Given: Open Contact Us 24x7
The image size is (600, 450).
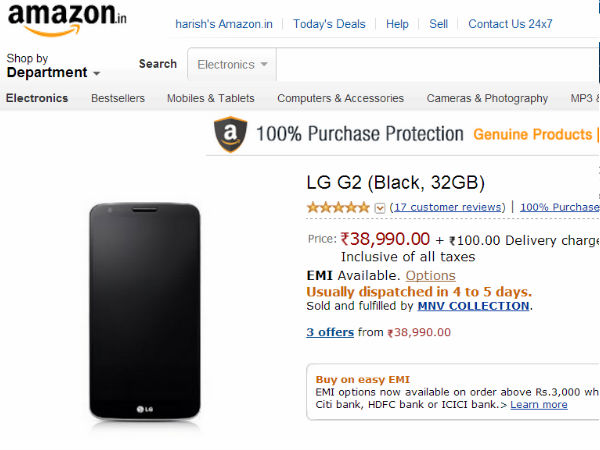Looking at the screenshot, I should pyautogui.click(x=510, y=24).
